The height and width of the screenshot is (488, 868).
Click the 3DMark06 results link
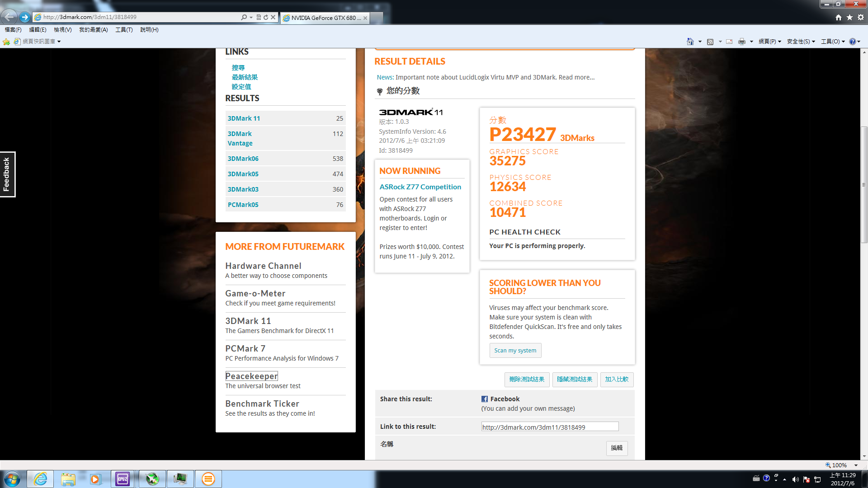point(243,159)
